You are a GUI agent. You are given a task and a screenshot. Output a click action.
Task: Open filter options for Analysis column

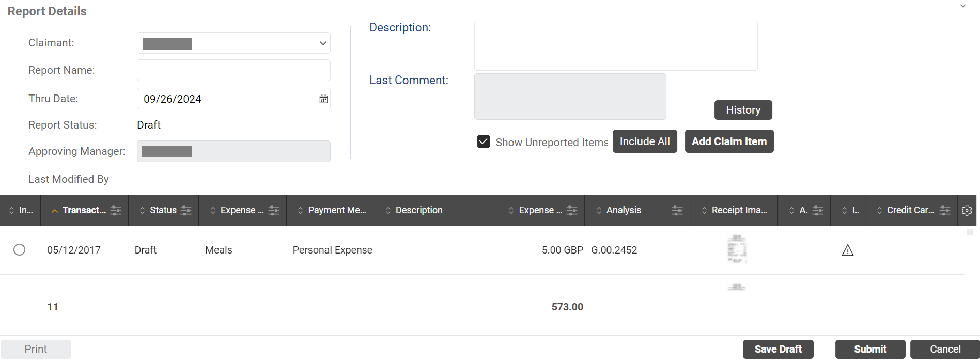pos(677,210)
